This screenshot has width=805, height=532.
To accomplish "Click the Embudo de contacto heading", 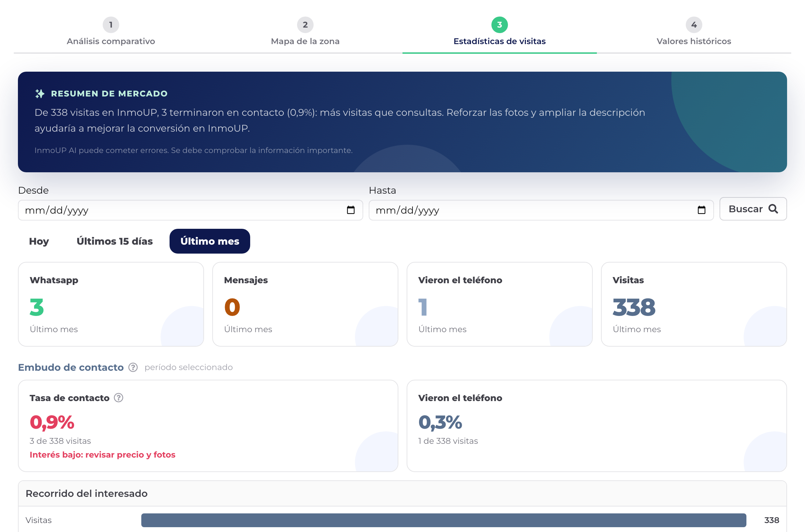I will coord(71,367).
